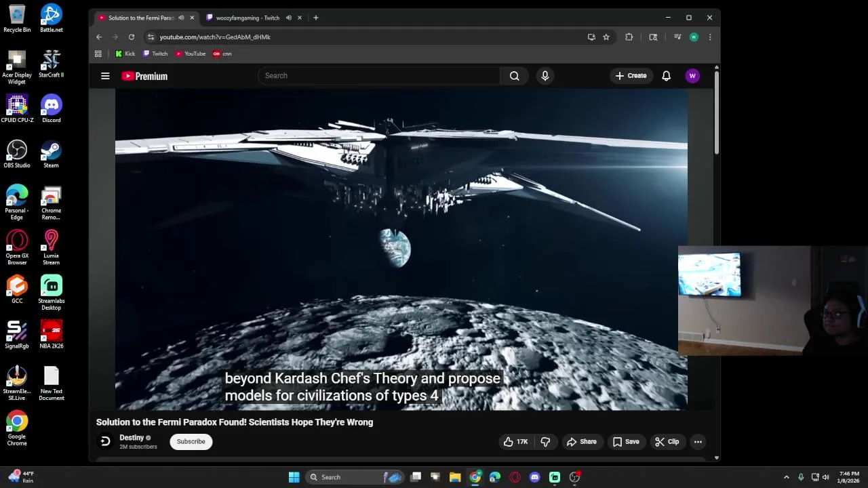Switch to the woozyfamgaming Twitch tab

point(248,18)
